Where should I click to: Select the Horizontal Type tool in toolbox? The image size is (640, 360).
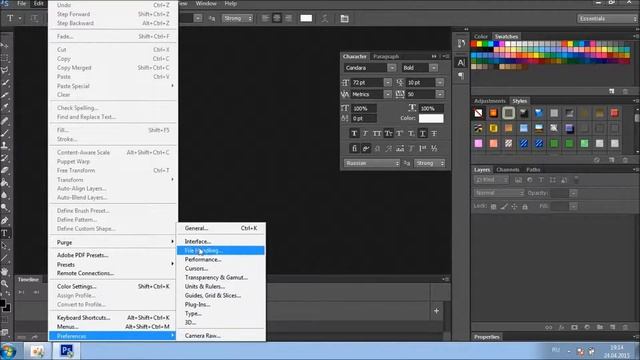click(5, 233)
